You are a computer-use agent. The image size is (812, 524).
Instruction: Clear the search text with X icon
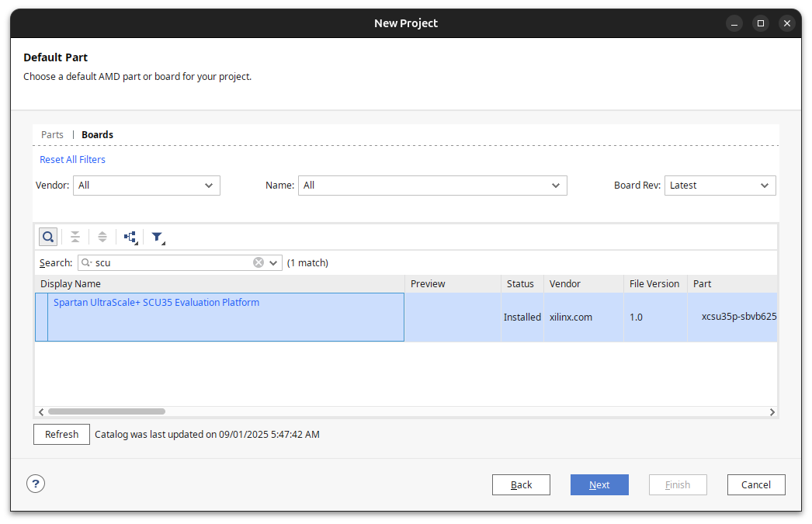click(259, 263)
